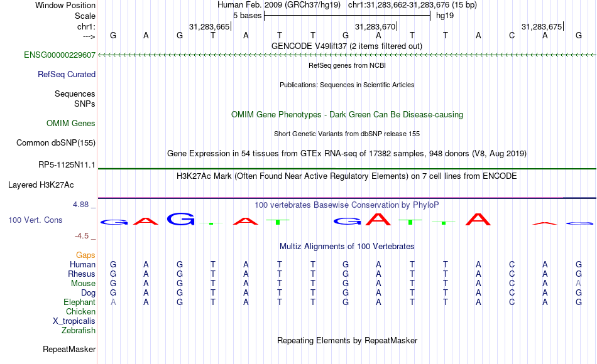The image size is (597, 364).
Task: Click the 5 bases scale bar
Action: pyautogui.click(x=348, y=16)
